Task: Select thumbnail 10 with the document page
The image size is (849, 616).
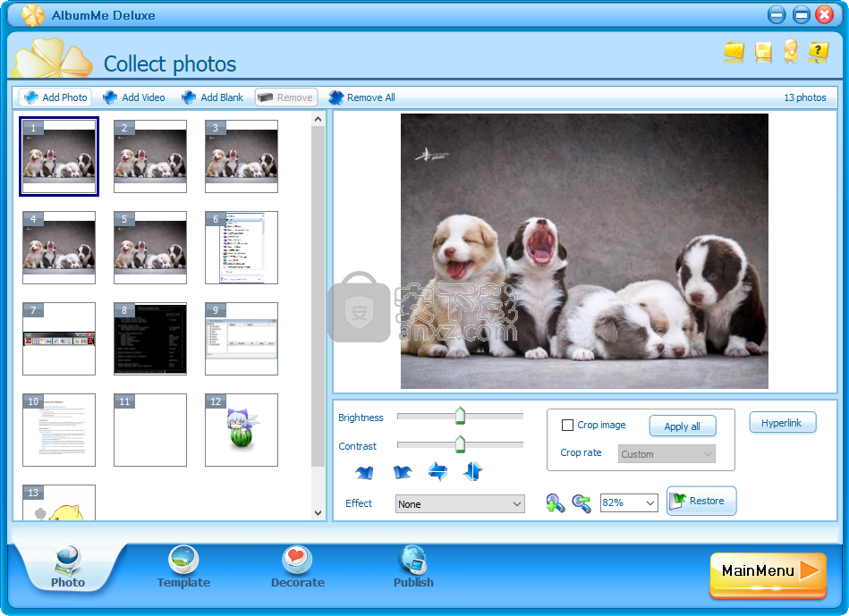Action: [x=59, y=430]
